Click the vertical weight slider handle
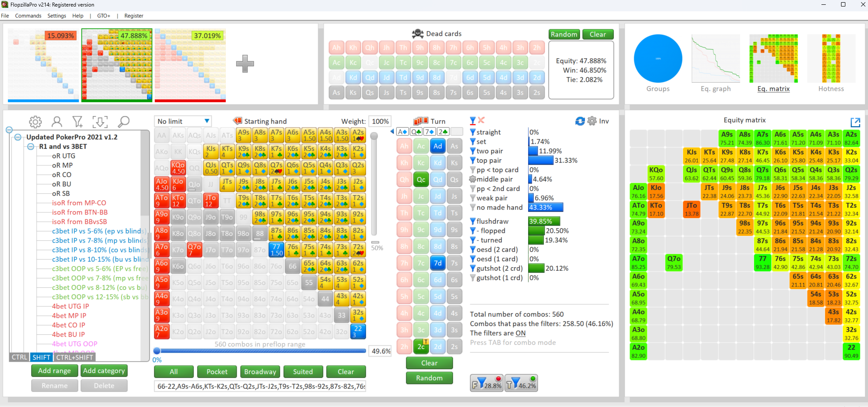The height and width of the screenshot is (407, 868). pos(374,136)
